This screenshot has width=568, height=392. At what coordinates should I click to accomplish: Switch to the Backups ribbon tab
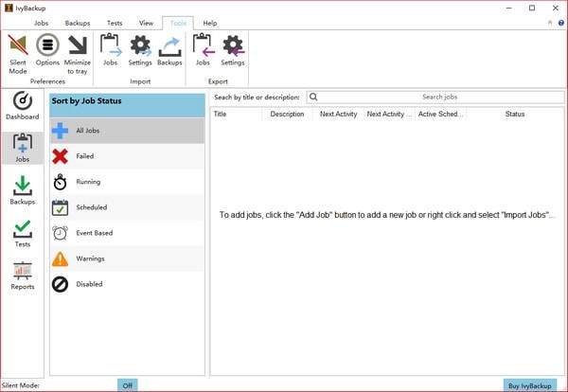pyautogui.click(x=79, y=23)
